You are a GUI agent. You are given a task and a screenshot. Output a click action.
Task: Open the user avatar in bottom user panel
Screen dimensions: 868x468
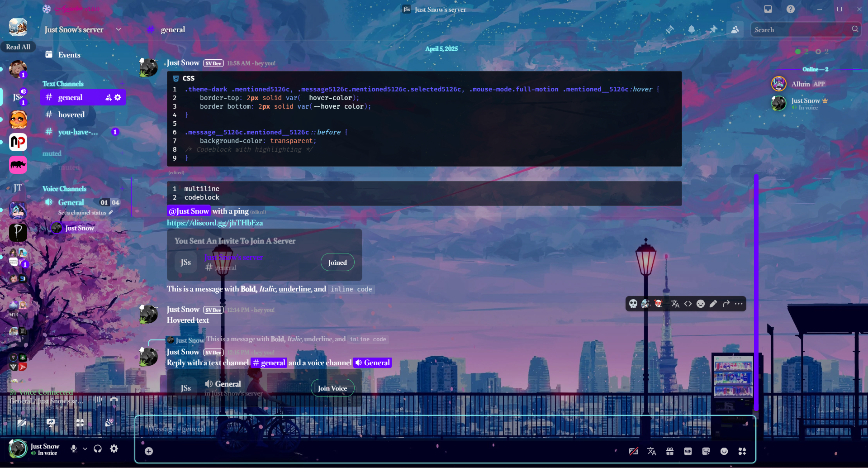[x=18, y=449]
